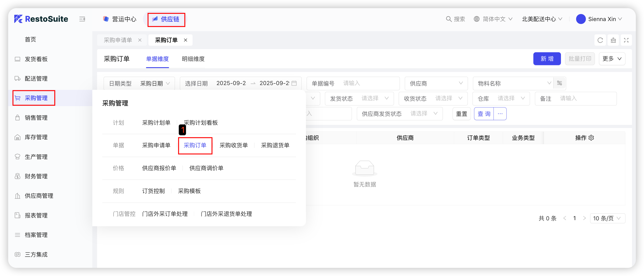
Task: Open 库存管理 in the sidebar
Action: (36, 137)
